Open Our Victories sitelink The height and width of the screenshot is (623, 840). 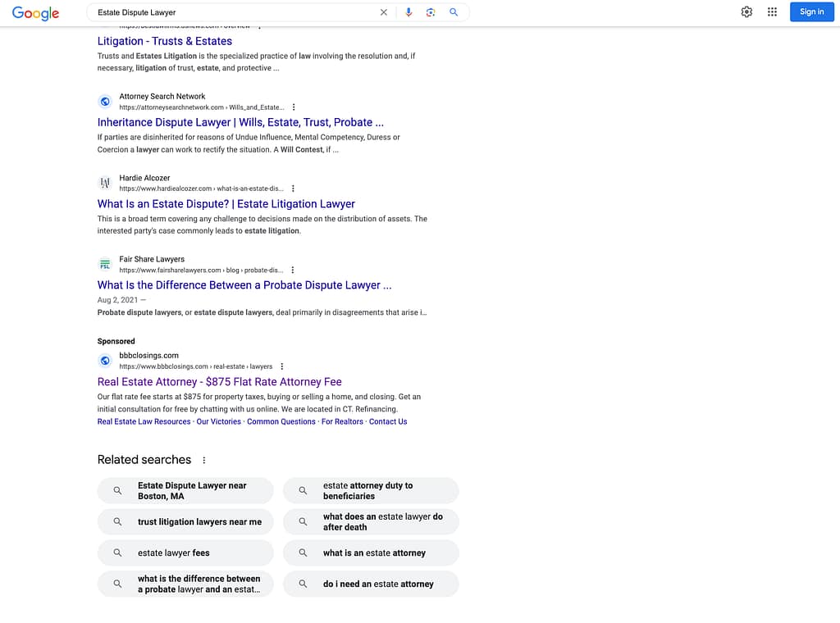[218, 422]
